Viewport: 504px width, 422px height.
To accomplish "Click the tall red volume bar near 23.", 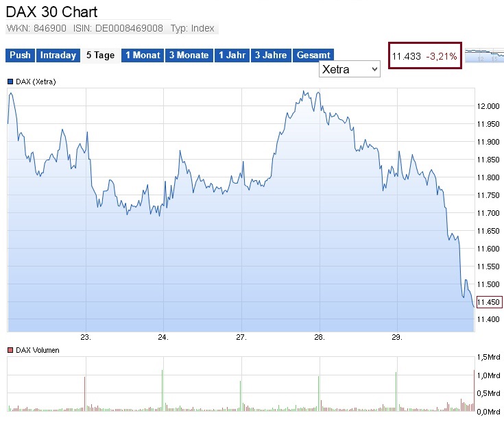I will 85,394.
